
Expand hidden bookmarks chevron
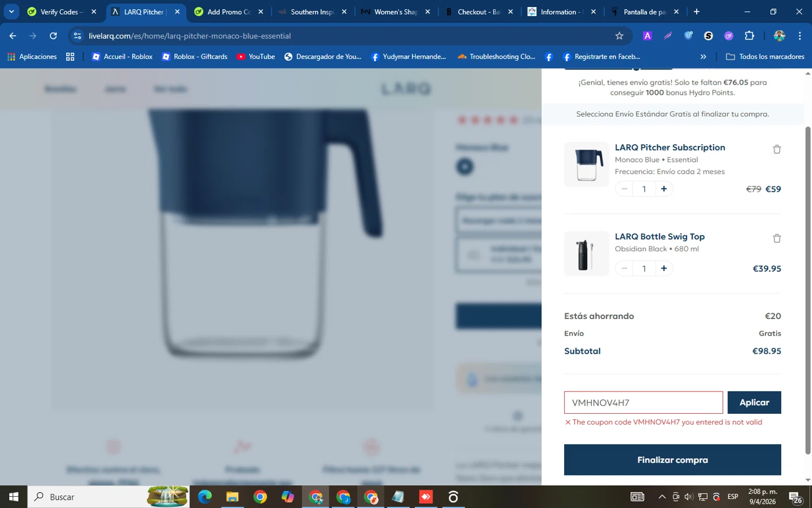click(x=703, y=56)
